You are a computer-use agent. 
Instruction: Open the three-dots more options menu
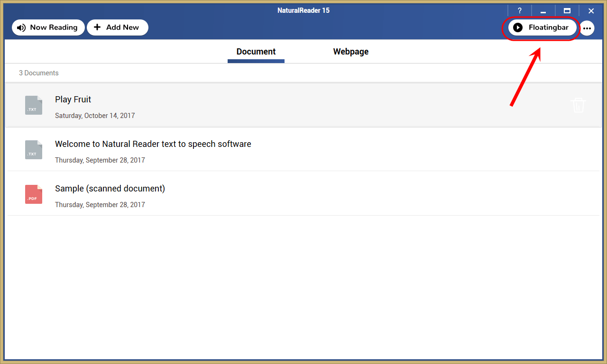[587, 28]
